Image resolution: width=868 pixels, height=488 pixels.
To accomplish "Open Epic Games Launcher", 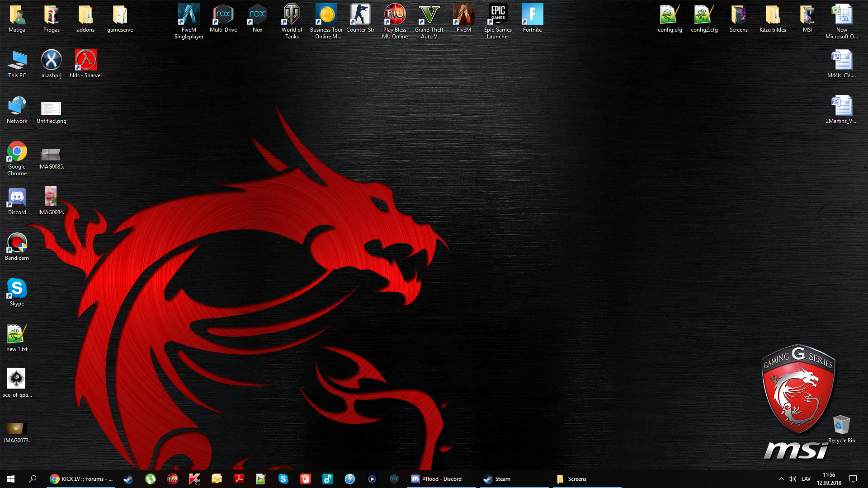I will [498, 22].
